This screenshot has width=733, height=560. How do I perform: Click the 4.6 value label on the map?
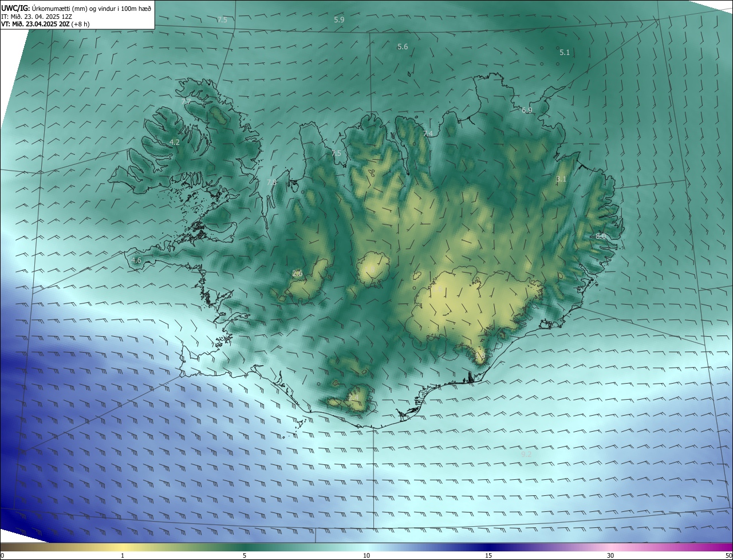point(136,260)
